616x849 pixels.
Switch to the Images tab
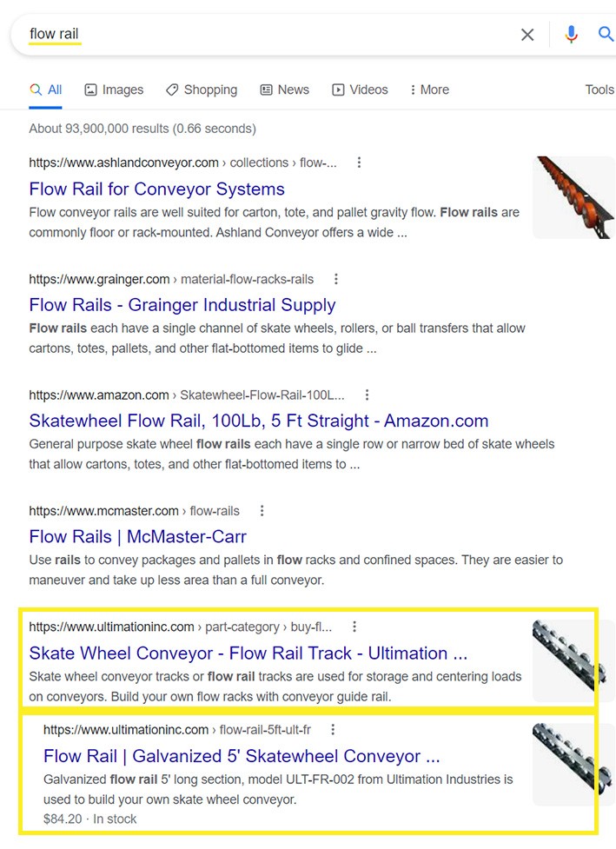coord(114,90)
